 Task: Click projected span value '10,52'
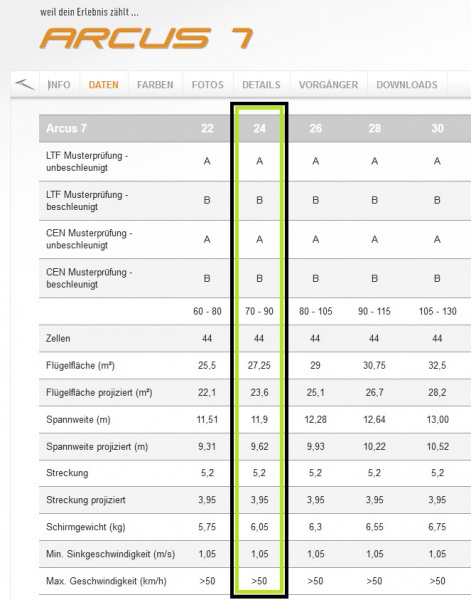pos(438,447)
